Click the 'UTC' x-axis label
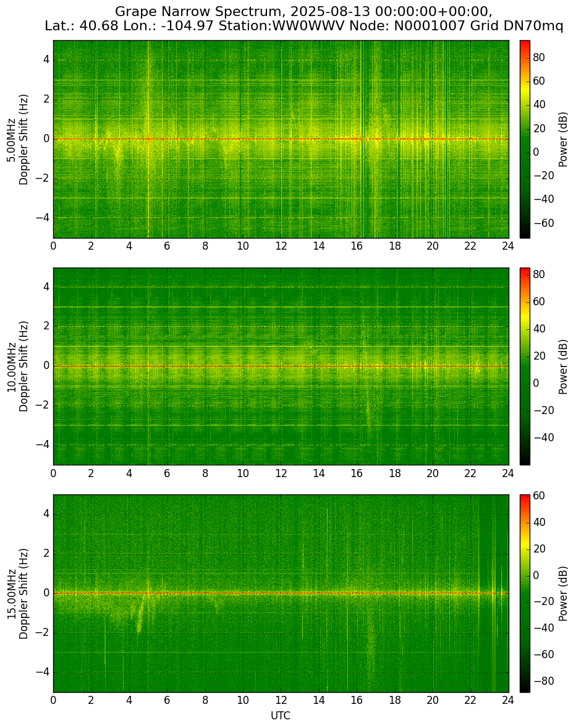Screen dimensions: 576x728 [x=281, y=716]
